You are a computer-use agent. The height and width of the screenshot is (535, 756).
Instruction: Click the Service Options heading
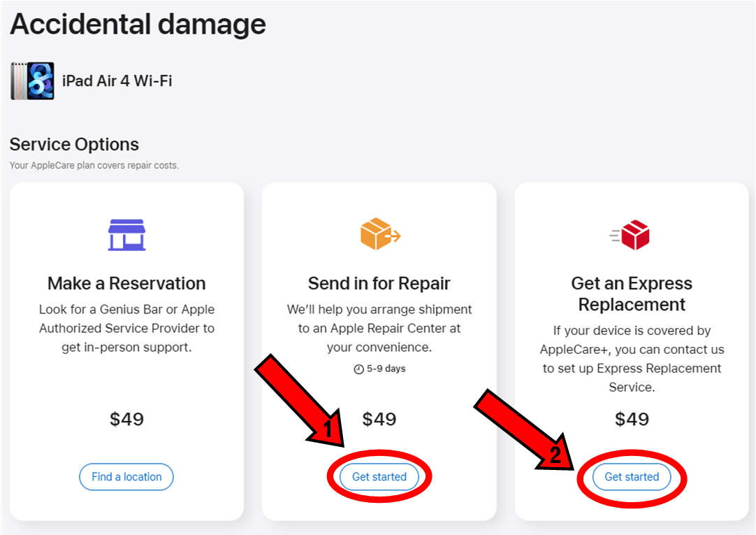pyautogui.click(x=74, y=144)
